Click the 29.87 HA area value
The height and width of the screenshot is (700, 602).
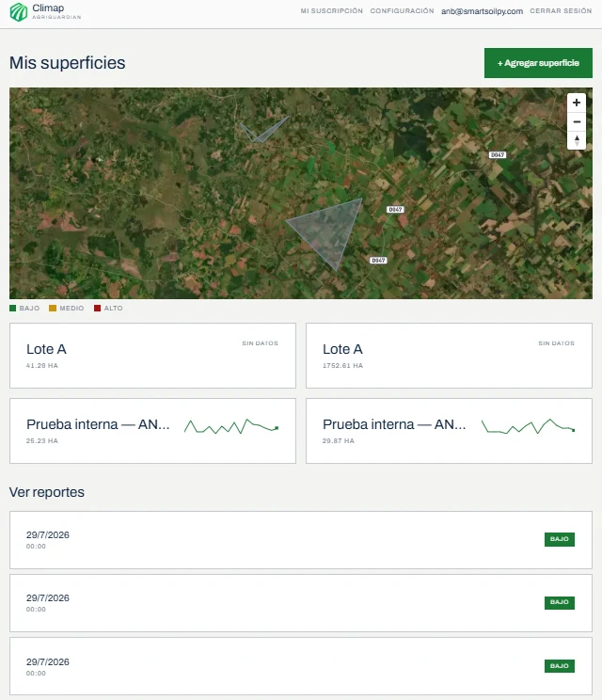click(x=339, y=441)
